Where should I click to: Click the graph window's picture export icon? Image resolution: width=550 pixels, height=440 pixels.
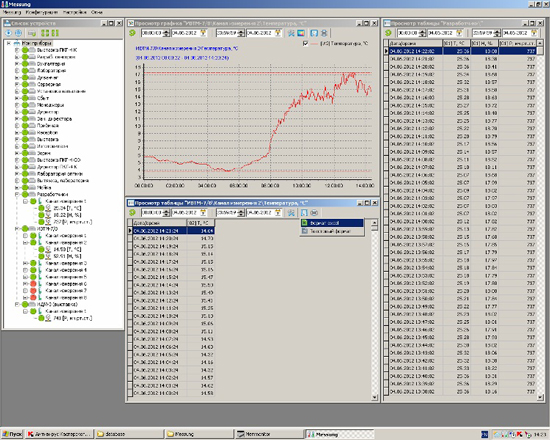[x=301, y=33]
